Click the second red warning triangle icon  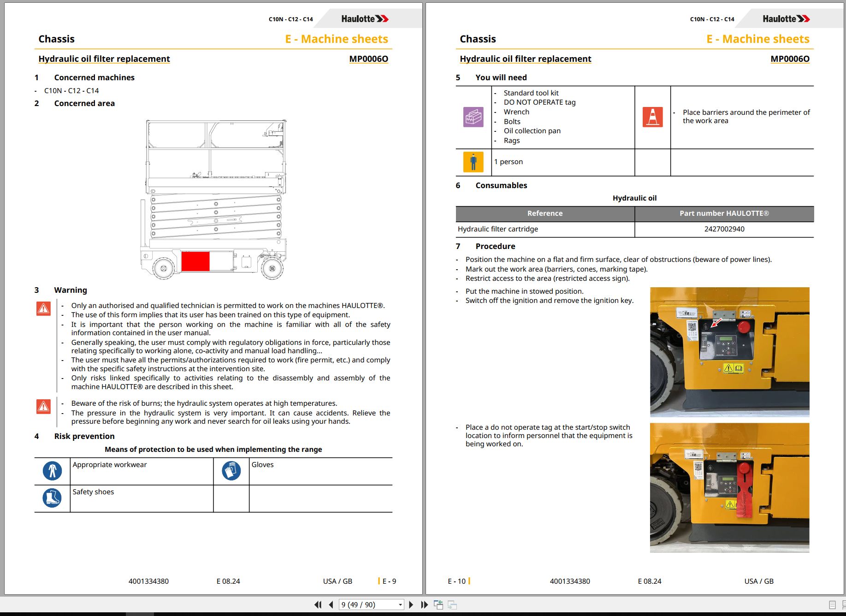43,406
